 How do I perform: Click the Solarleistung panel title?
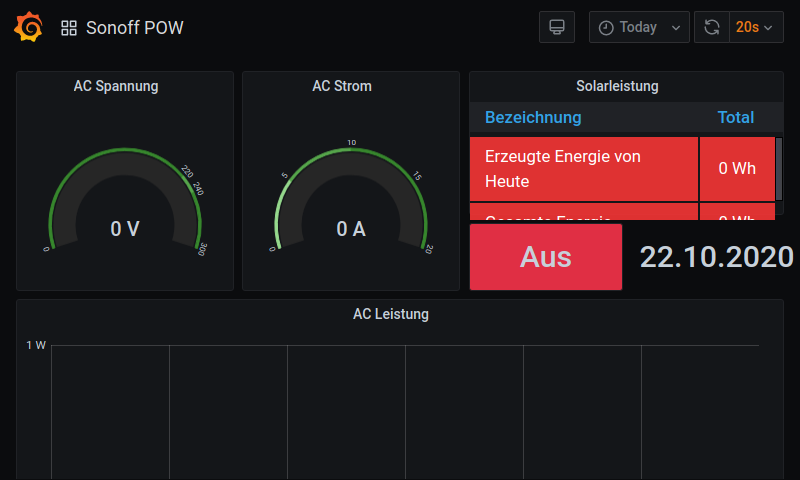click(617, 86)
